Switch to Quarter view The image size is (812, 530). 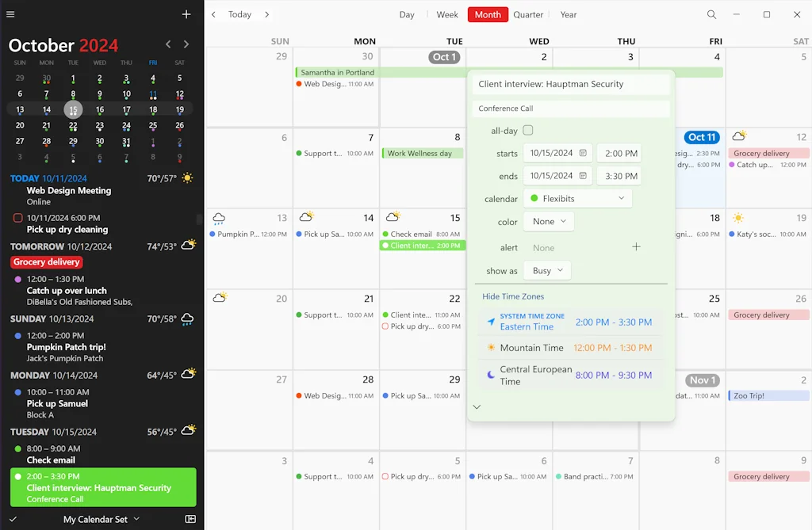coord(528,14)
